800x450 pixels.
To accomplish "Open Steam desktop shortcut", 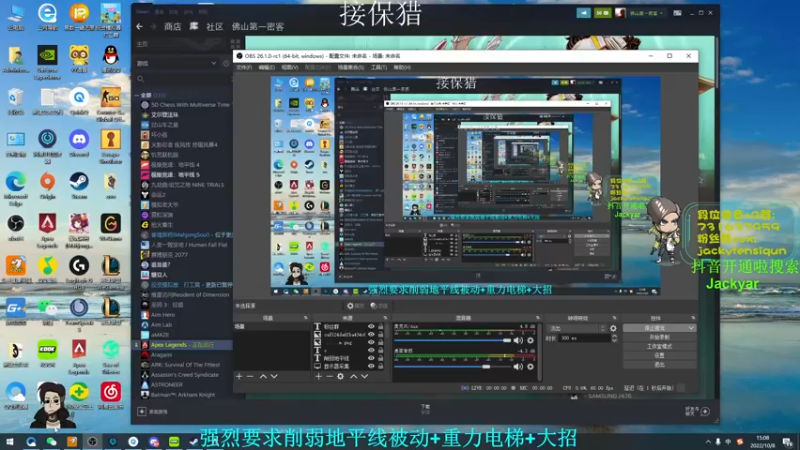I will pyautogui.click(x=79, y=185).
